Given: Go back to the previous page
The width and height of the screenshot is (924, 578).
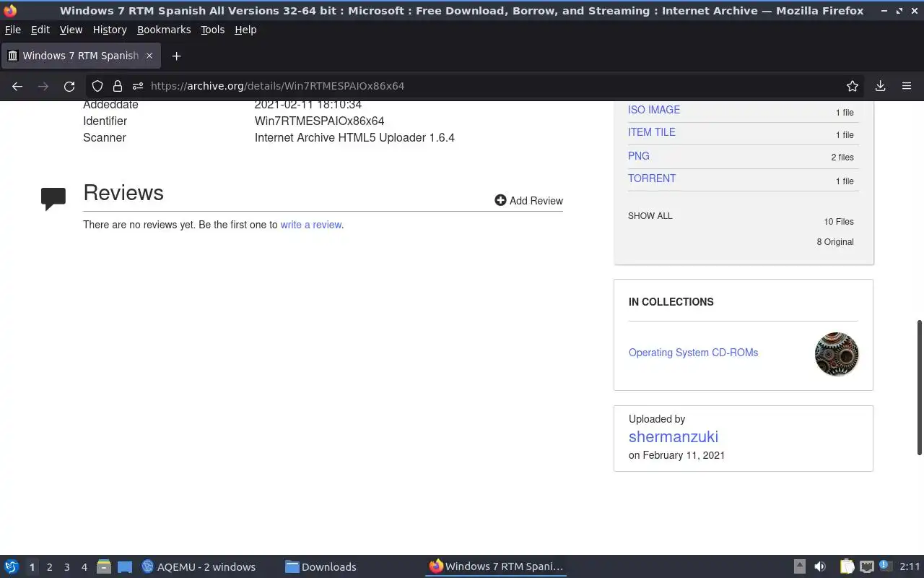Looking at the screenshot, I should [17, 86].
